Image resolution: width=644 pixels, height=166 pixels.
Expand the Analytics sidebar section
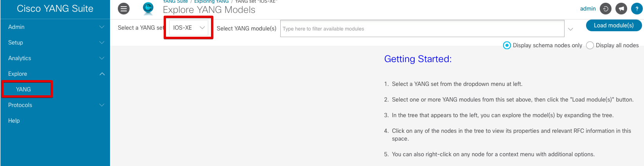[x=55, y=58]
